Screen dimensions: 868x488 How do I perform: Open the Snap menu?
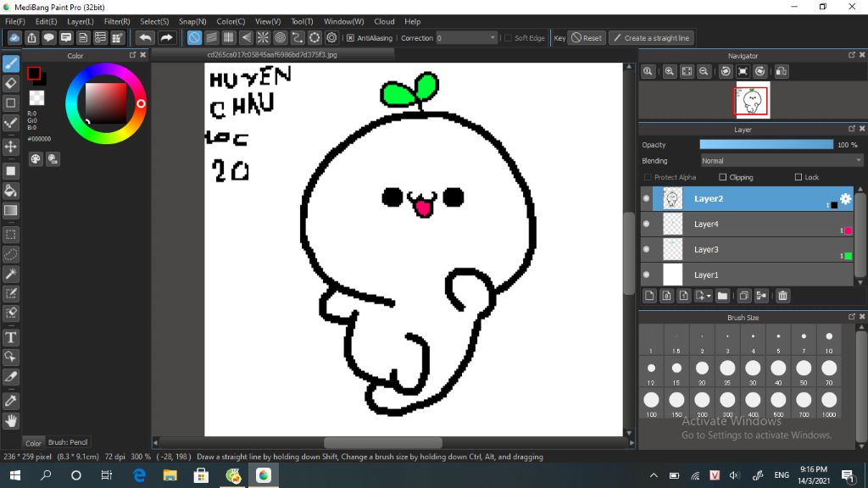192,21
